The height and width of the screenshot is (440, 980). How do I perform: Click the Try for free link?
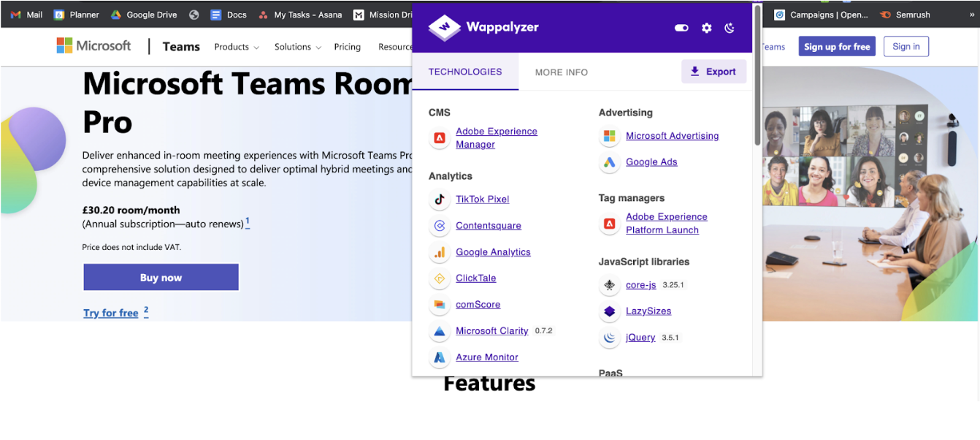click(x=111, y=313)
